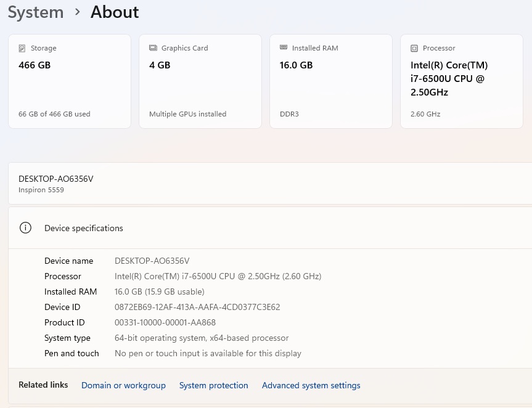Click the info icon beside Device specifications
Screen dimensions: 532x408
(x=25, y=228)
